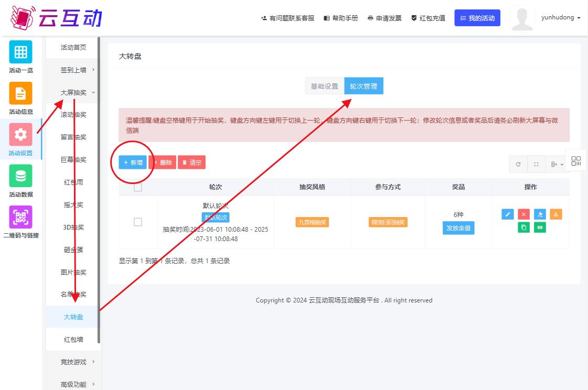The width and height of the screenshot is (588, 390).
Task: Expand the 签到上墙 menu
Action: click(x=73, y=70)
